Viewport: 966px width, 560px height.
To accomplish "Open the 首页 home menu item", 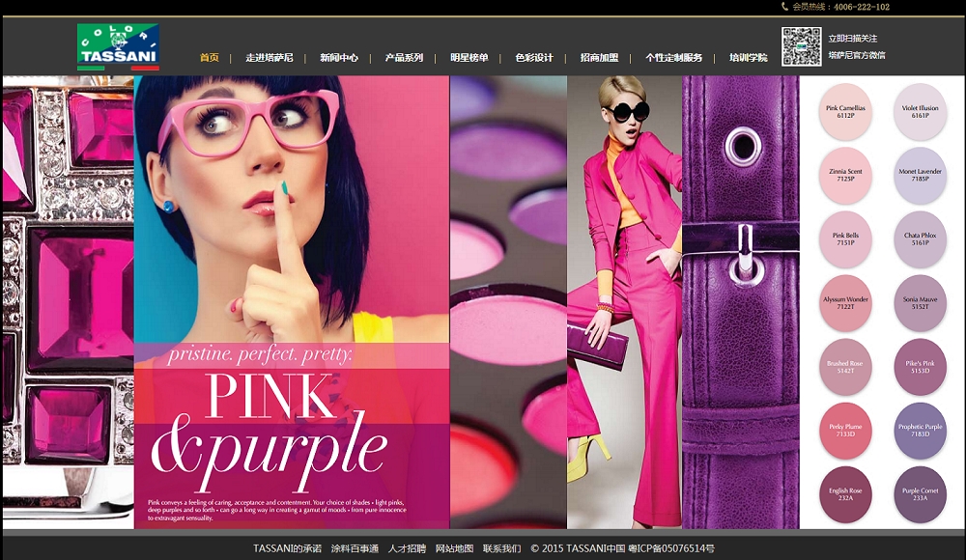I will pos(209,58).
